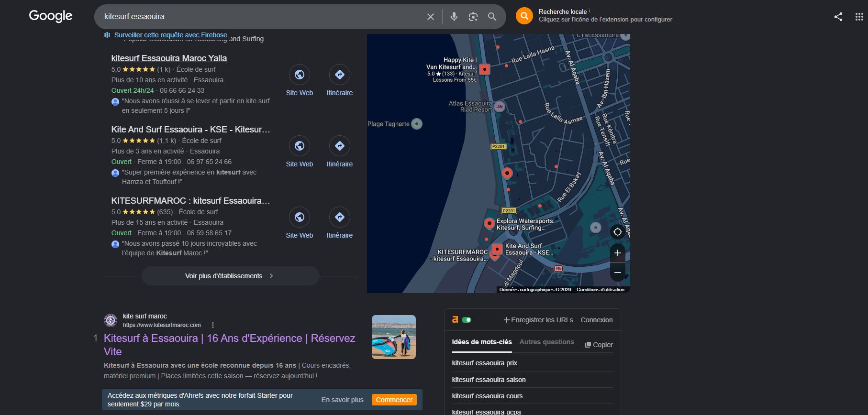The height and width of the screenshot is (415, 868).
Task: Open the KITESURFMAROC : kitesurf Essaouira listing title
Action: coord(191,201)
